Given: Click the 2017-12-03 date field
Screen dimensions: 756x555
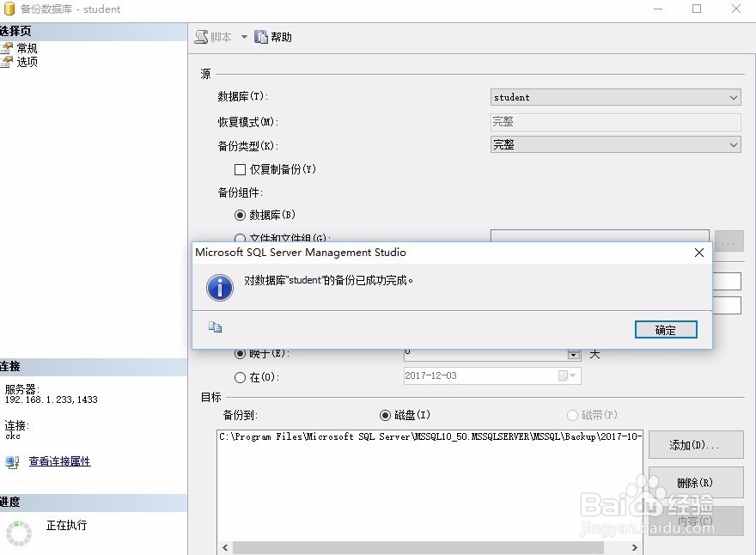Looking at the screenshot, I should [x=492, y=375].
